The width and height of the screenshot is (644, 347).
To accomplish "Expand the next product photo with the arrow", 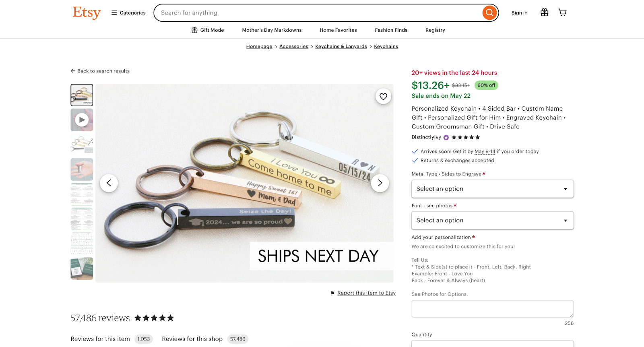I will pyautogui.click(x=380, y=183).
